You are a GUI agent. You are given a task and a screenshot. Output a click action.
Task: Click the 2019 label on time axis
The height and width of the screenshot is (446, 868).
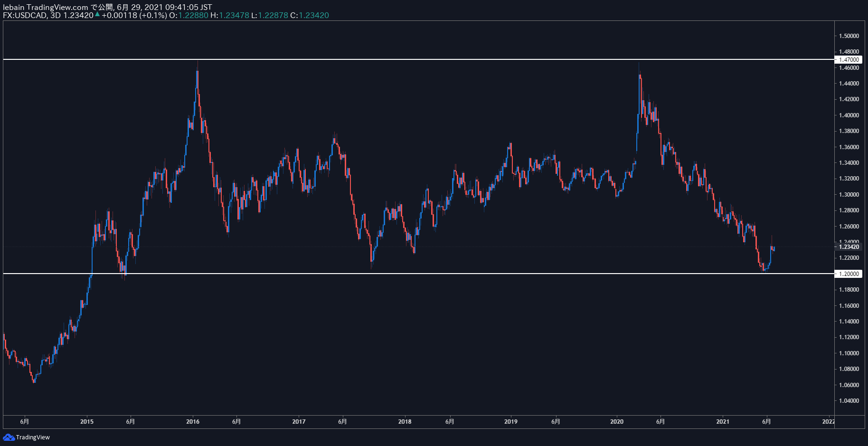pyautogui.click(x=510, y=422)
